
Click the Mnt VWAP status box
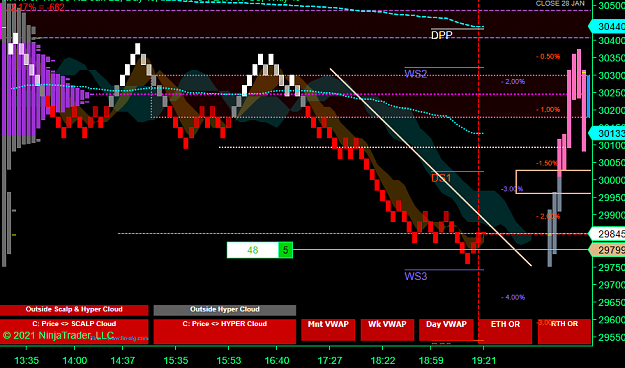328,330
